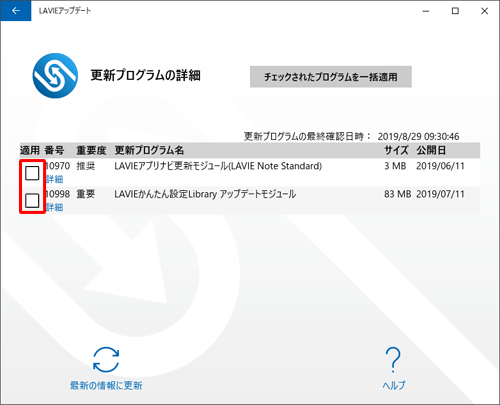This screenshot has width=500, height=405.
Task: Click the 3 MB size value
Action: (x=395, y=166)
